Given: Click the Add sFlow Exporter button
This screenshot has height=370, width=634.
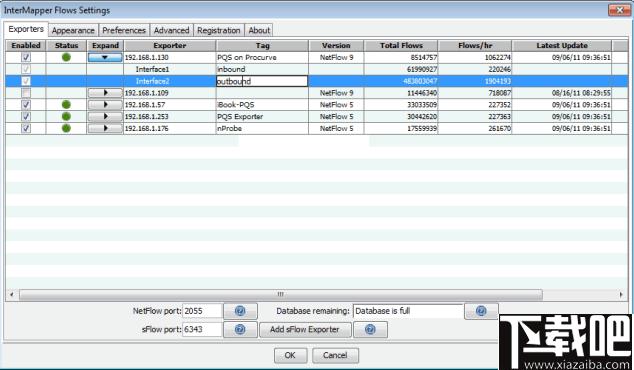Looking at the screenshot, I should [305, 329].
